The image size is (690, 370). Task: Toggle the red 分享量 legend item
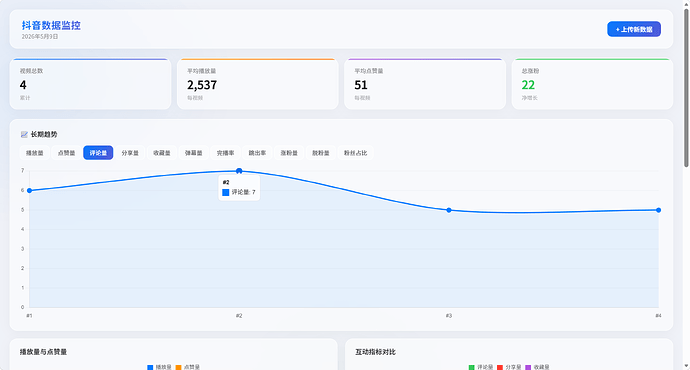click(x=509, y=367)
